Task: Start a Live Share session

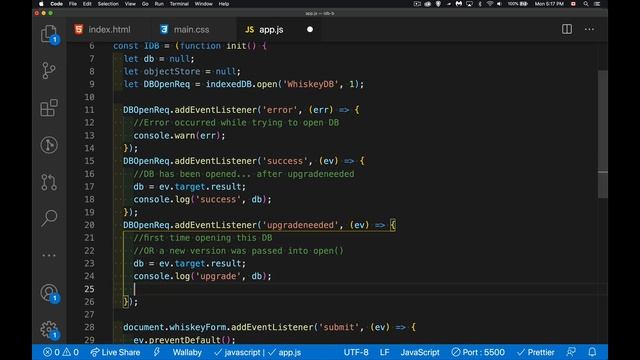Action: pyautogui.click(x=116, y=352)
